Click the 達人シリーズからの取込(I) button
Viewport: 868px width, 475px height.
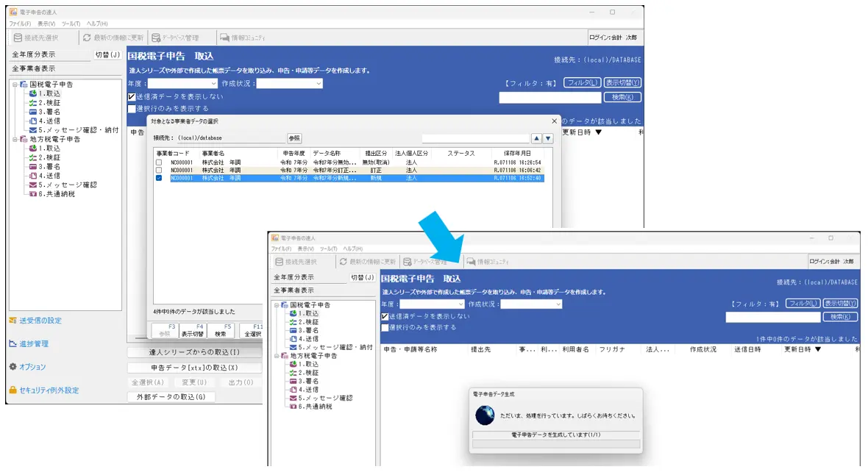pyautogui.click(x=195, y=352)
